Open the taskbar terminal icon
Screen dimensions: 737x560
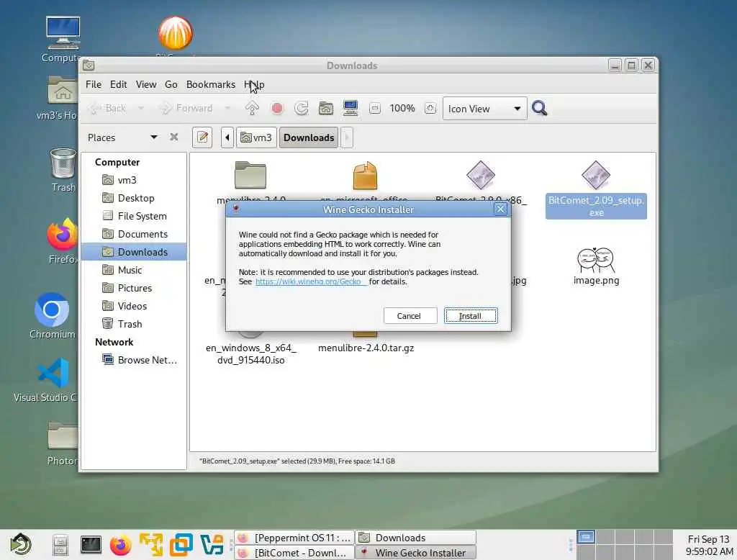[x=90, y=545]
